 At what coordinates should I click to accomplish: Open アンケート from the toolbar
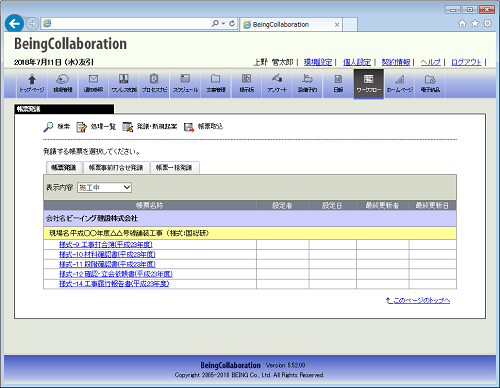(x=277, y=83)
